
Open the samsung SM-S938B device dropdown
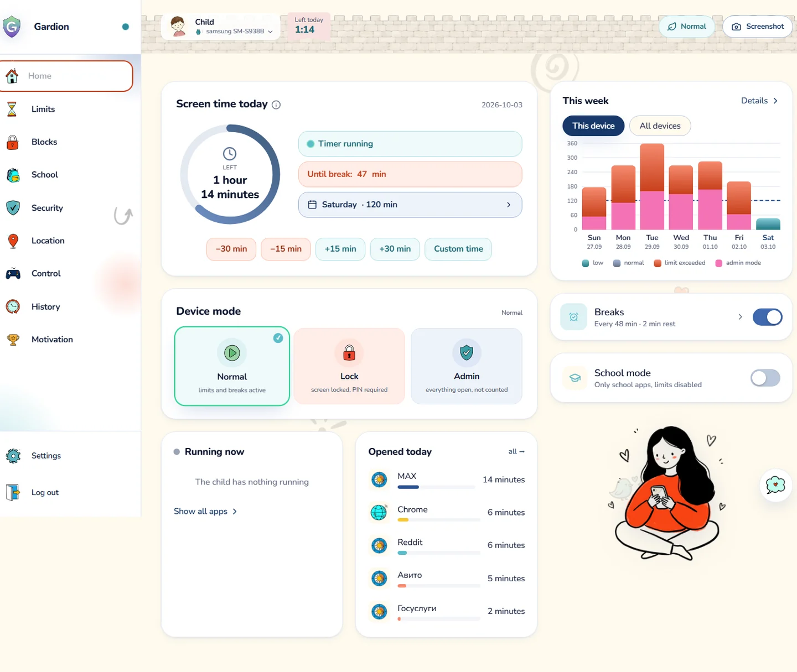[x=235, y=32]
